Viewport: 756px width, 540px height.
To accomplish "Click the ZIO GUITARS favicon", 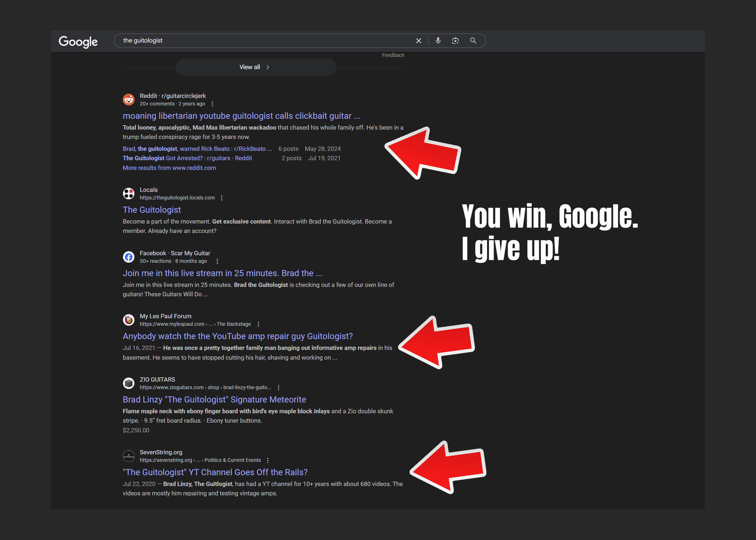I will 129,383.
